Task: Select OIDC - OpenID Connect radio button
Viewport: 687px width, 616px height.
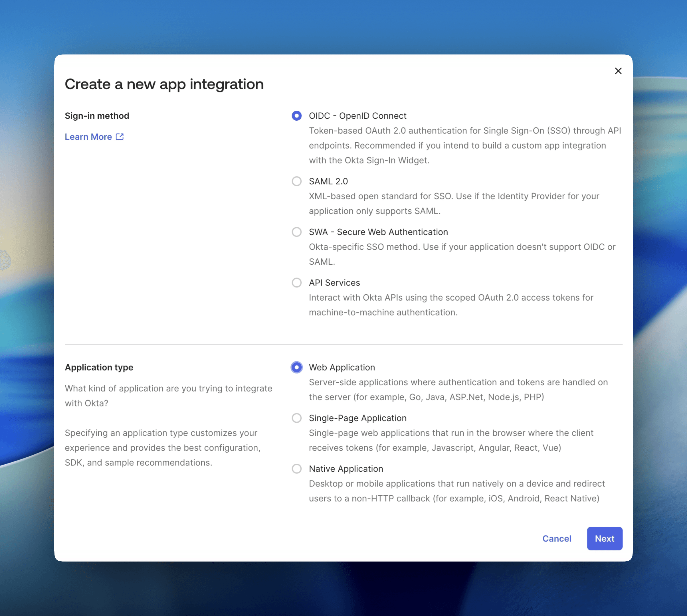Action: click(x=297, y=116)
